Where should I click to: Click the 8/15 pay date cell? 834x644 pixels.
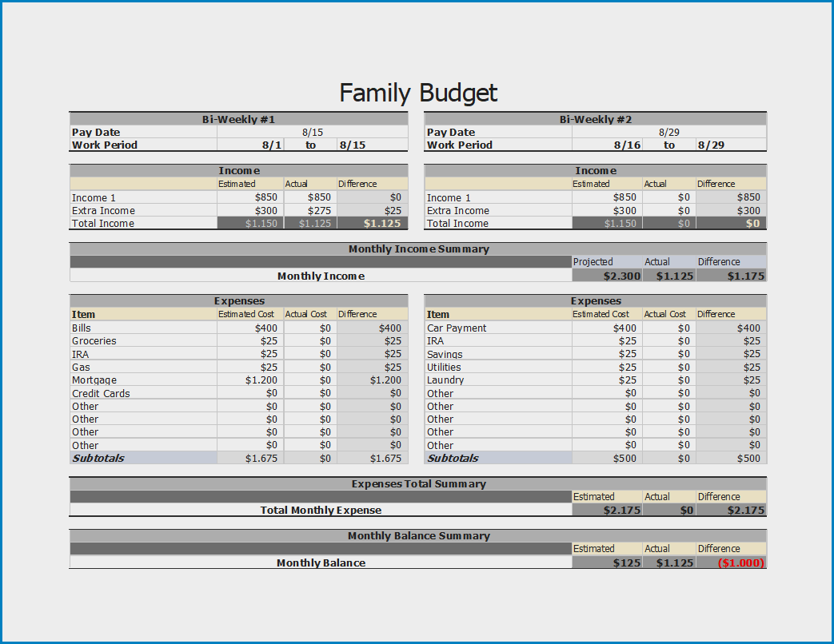tap(312, 132)
